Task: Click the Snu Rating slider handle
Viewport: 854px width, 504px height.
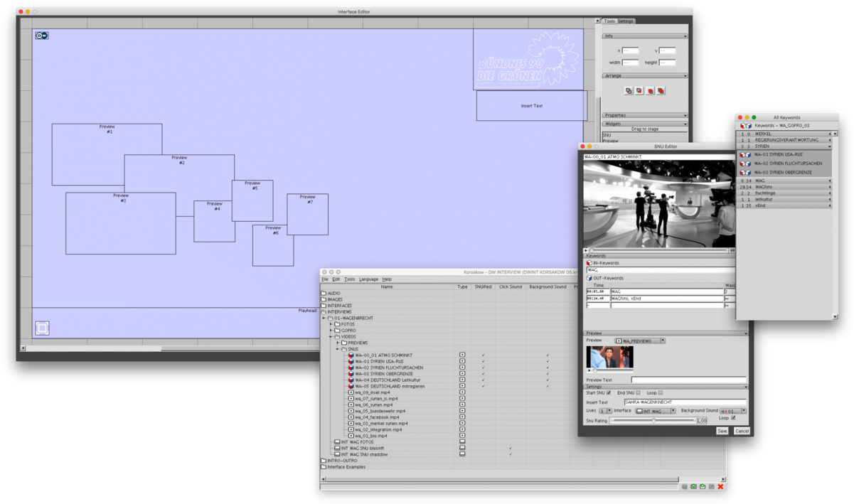Action: tap(653, 421)
